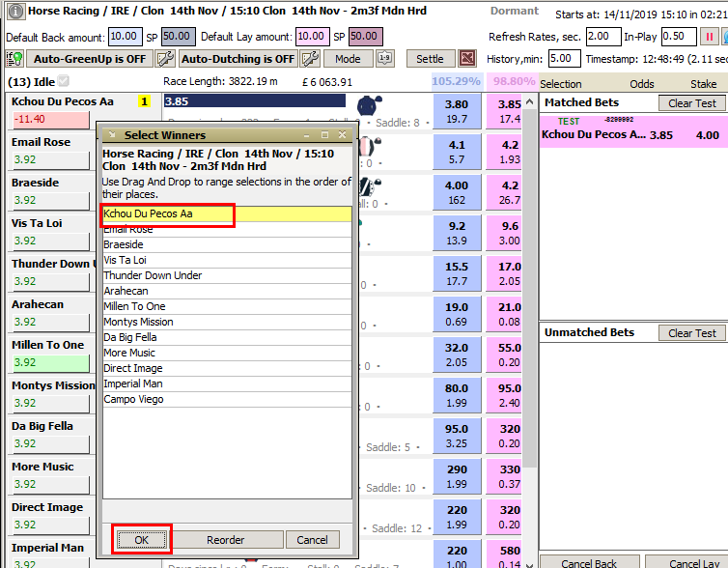Click the traffic light rules icon

pos(14,59)
